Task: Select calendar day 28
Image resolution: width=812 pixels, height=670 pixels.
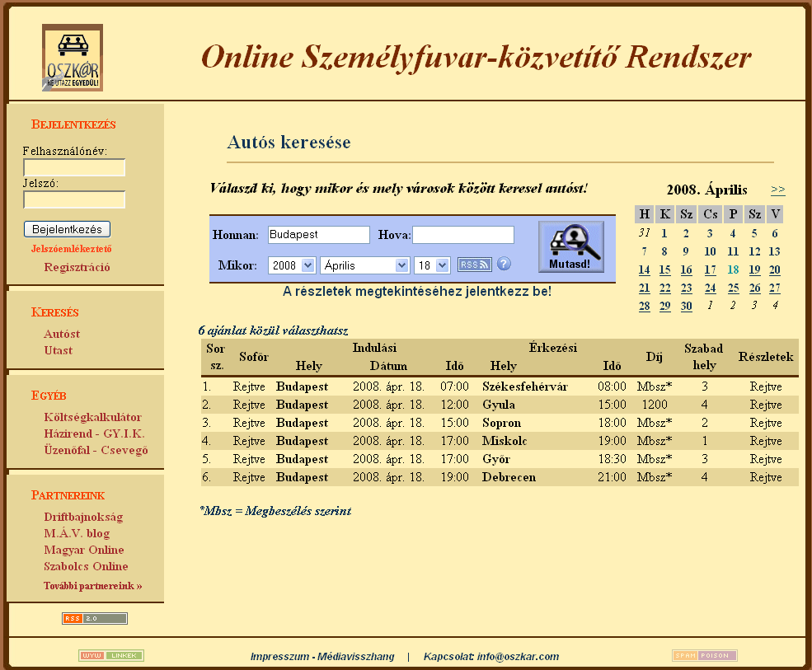Action: point(644,306)
